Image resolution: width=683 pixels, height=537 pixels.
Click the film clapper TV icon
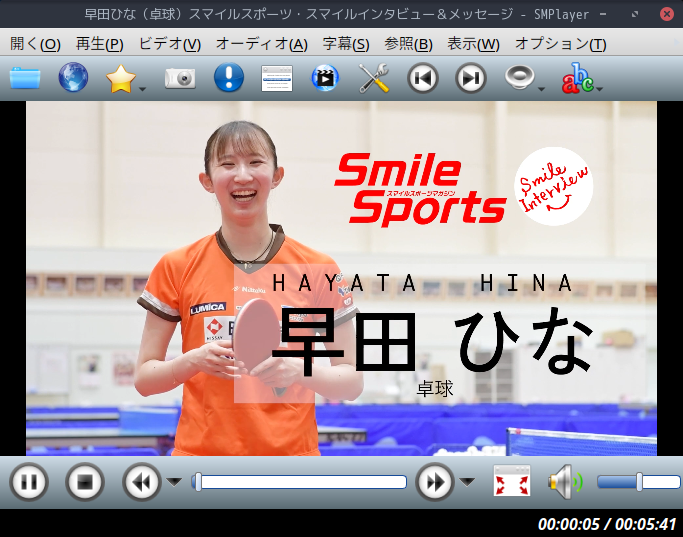click(325, 78)
